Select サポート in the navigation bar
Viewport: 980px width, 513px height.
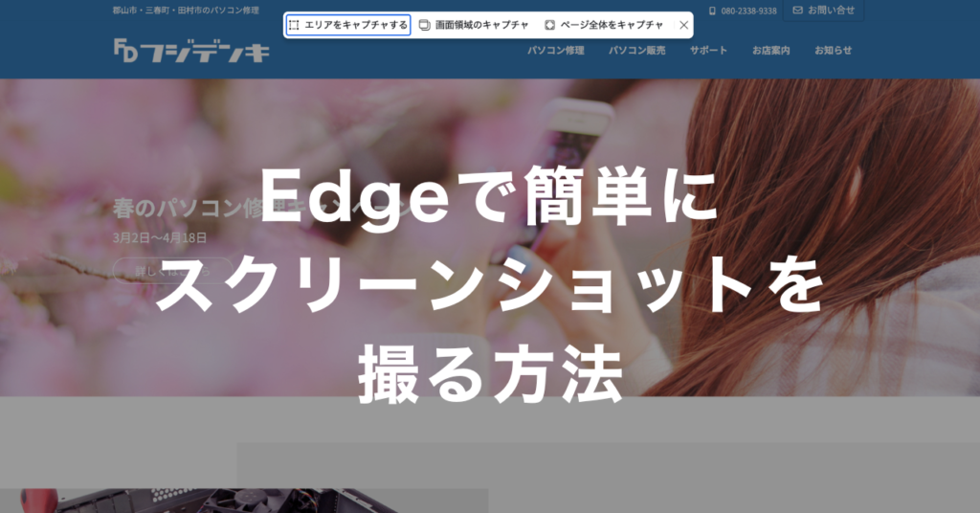tap(708, 50)
